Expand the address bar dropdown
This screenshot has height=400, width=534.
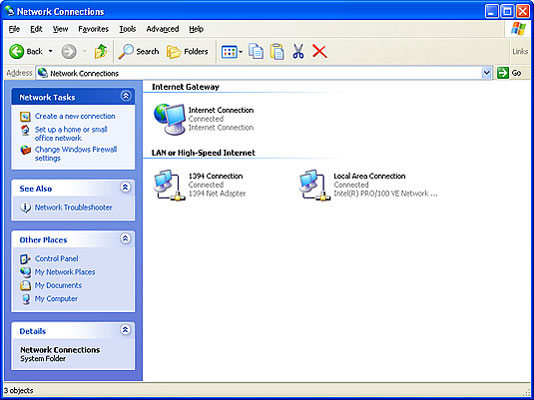click(487, 73)
